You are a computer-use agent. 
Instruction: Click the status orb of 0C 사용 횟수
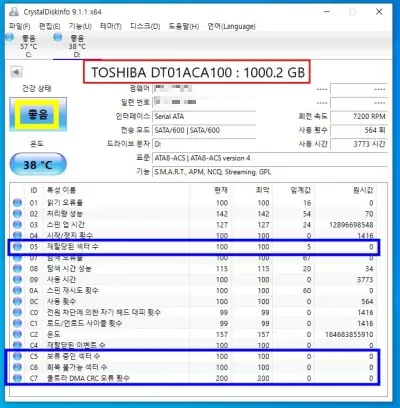[x=17, y=301]
